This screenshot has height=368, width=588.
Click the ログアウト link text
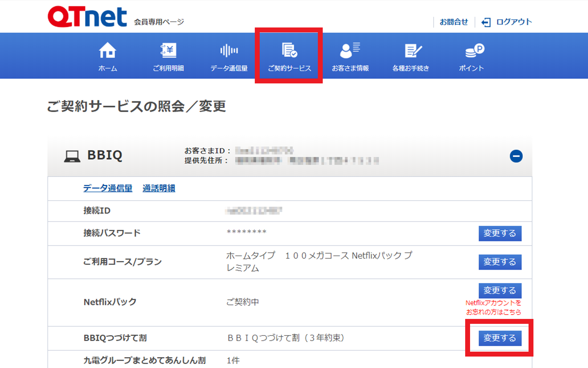pyautogui.click(x=514, y=22)
